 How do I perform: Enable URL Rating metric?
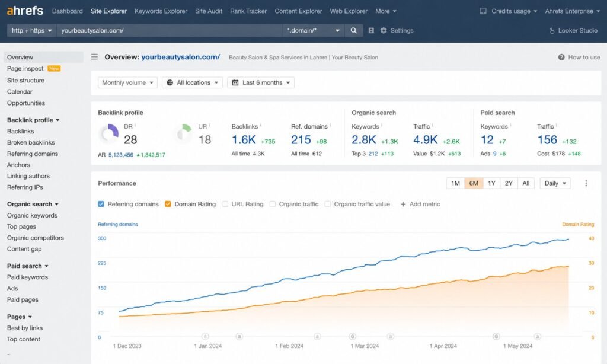[225, 204]
